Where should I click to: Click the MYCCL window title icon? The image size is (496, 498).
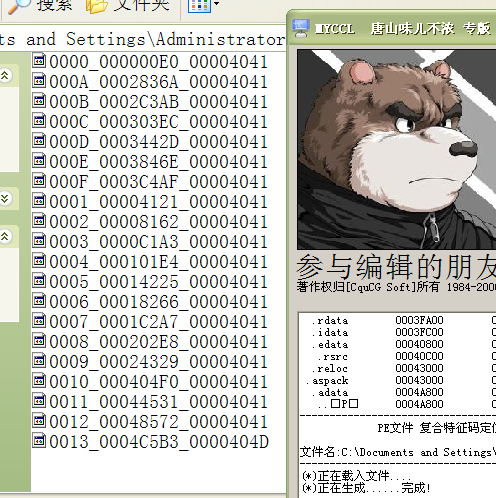pyautogui.click(x=301, y=28)
